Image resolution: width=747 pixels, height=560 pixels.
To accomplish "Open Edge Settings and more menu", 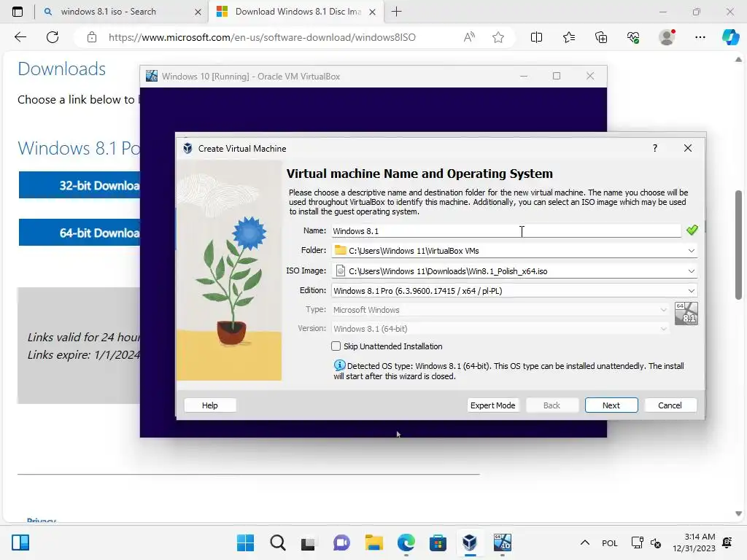I will [700, 37].
